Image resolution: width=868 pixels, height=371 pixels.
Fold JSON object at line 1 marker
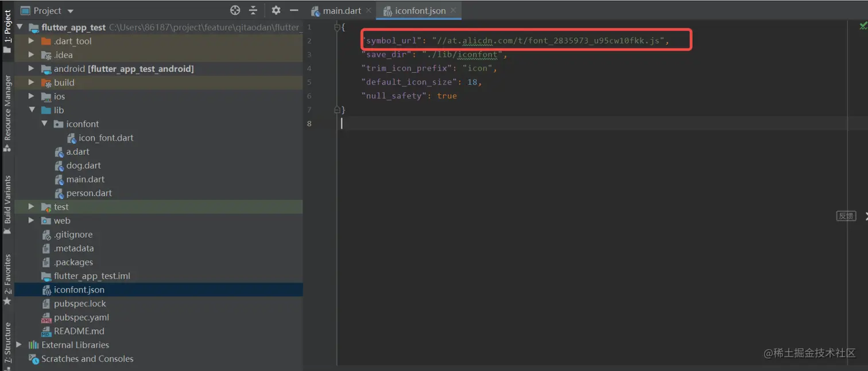click(x=338, y=27)
